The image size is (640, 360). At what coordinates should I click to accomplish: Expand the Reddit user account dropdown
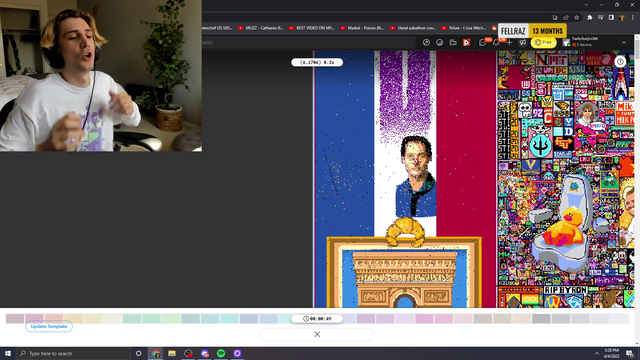(x=624, y=42)
